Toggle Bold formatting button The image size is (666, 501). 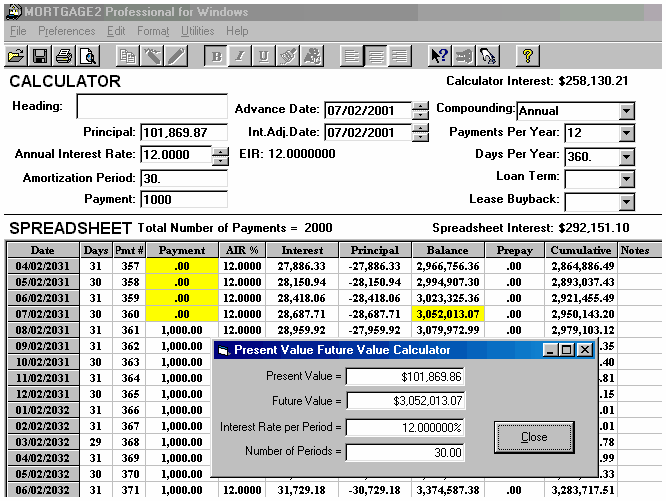[x=216, y=56]
